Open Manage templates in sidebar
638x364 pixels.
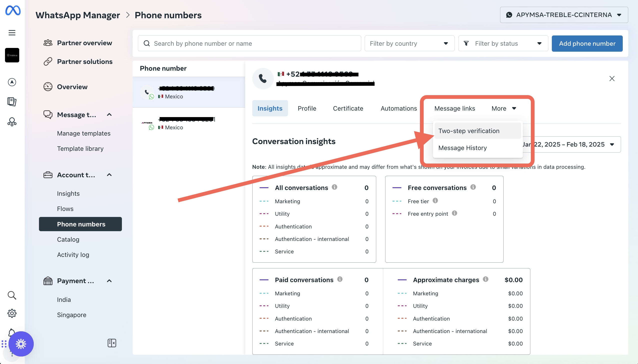pyautogui.click(x=83, y=133)
